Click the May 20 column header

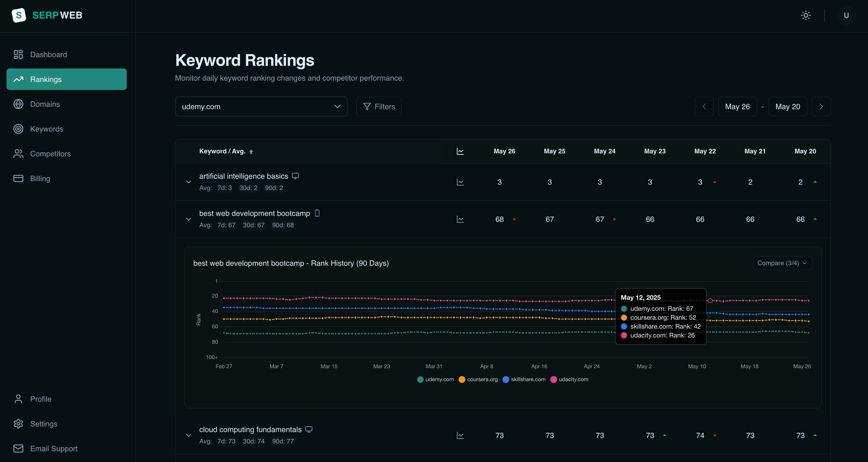(x=805, y=151)
